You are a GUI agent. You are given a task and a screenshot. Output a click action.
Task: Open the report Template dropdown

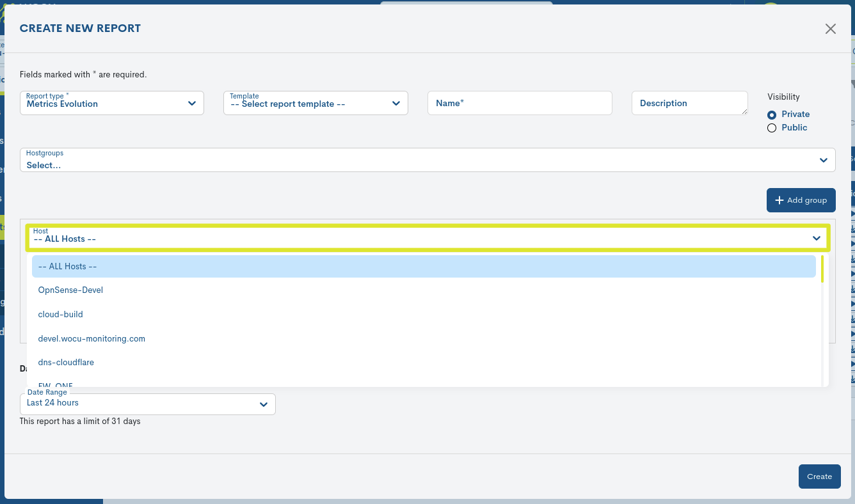(316, 103)
